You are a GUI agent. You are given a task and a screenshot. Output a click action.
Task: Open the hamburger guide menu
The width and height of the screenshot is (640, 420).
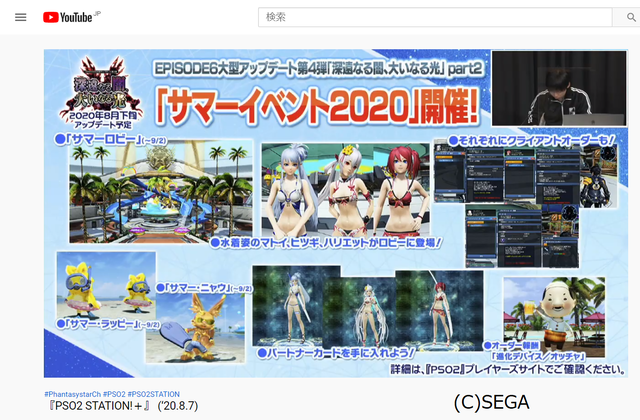[20, 17]
